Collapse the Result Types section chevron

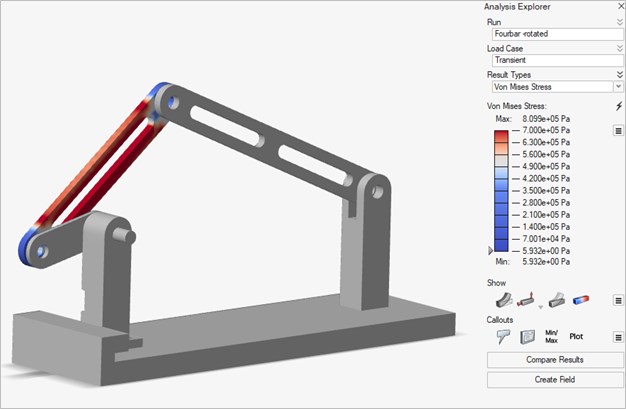coord(619,75)
